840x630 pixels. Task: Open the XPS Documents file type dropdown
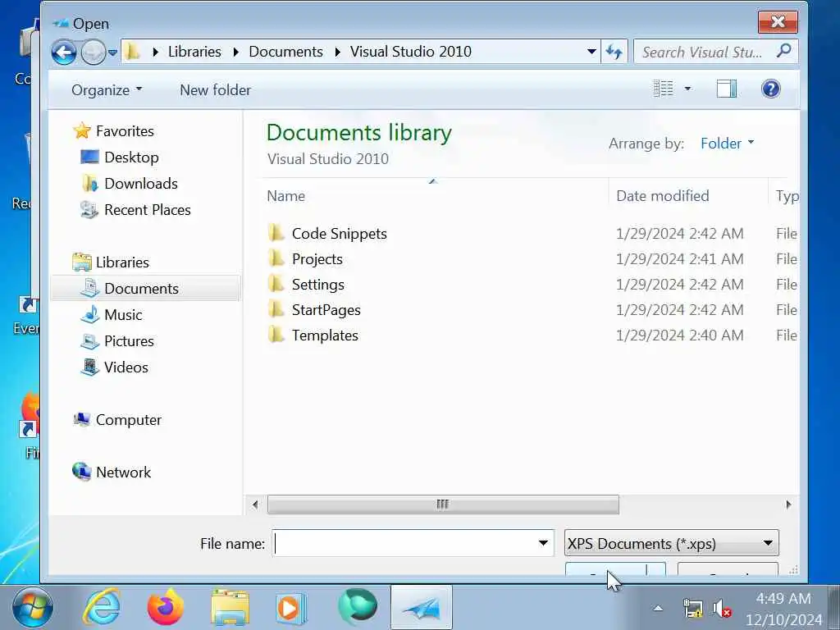point(671,543)
